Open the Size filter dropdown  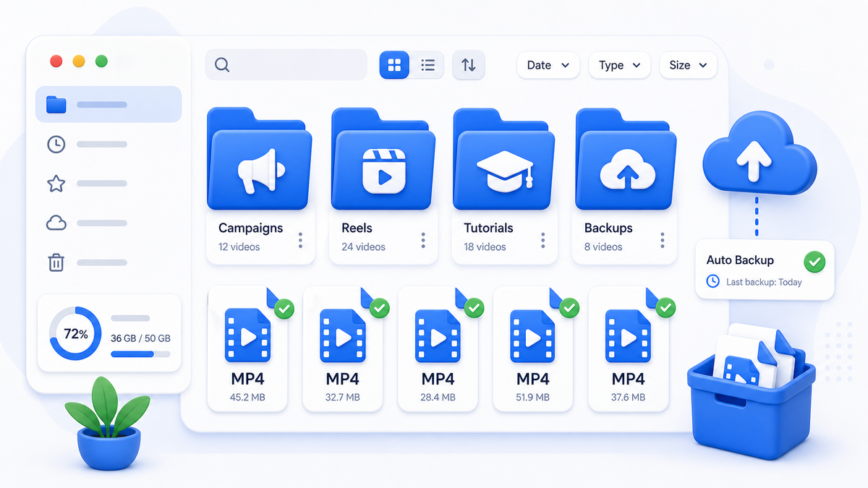tap(688, 65)
